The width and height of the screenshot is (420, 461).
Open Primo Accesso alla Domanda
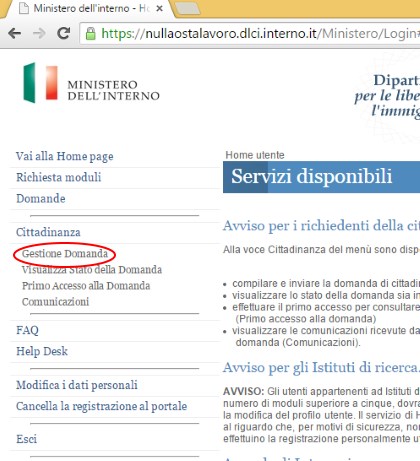[x=86, y=286]
